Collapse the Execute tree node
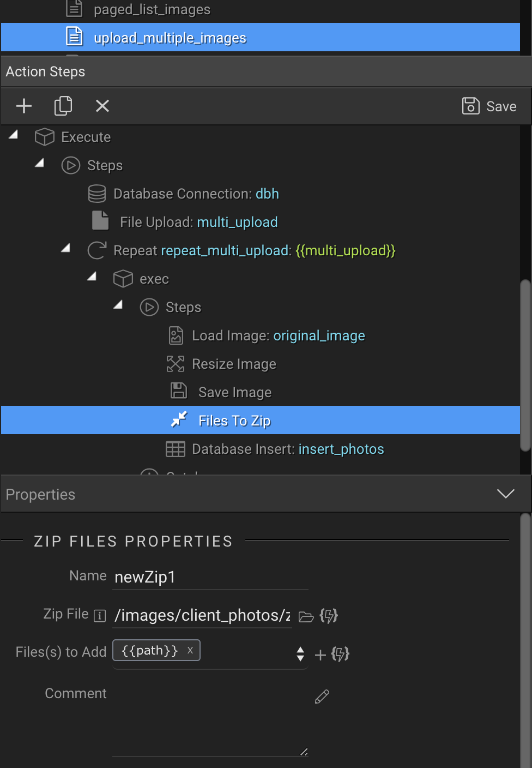Image resolution: width=532 pixels, height=768 pixels. pos(14,135)
